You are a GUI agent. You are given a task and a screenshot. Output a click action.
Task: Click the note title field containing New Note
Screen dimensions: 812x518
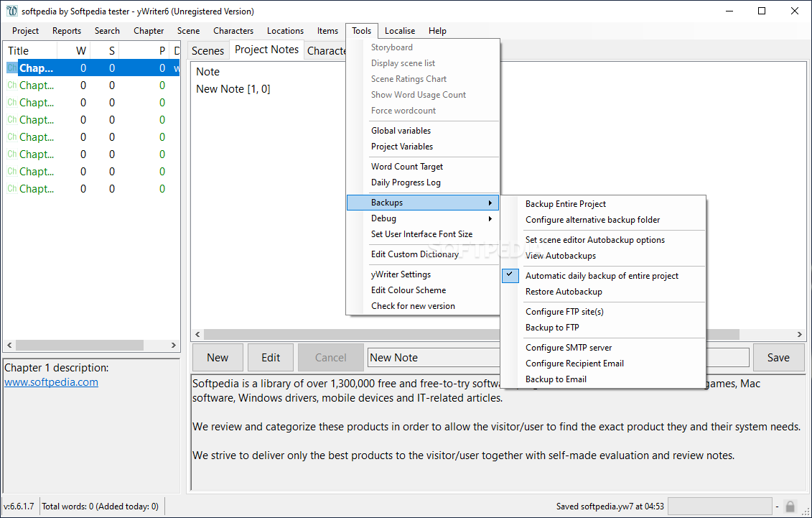(x=434, y=357)
